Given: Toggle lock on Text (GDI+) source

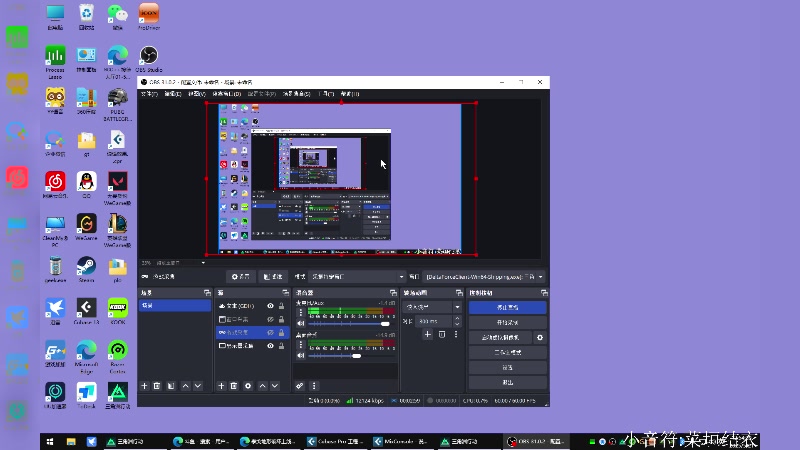Looking at the screenshot, I should [281, 306].
